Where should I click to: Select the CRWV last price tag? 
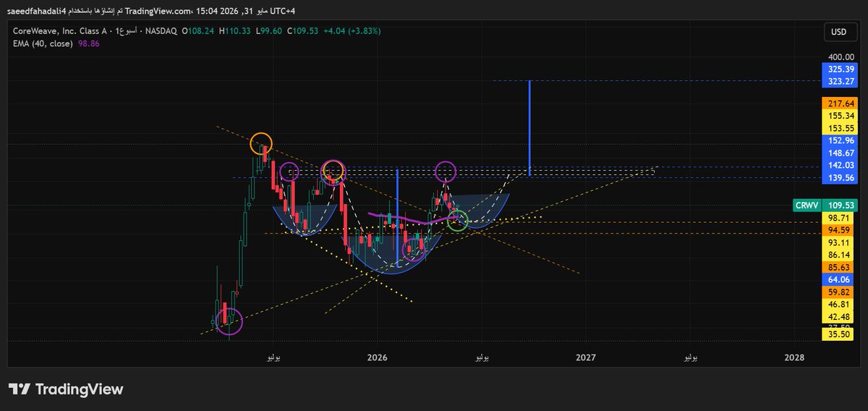click(806, 205)
